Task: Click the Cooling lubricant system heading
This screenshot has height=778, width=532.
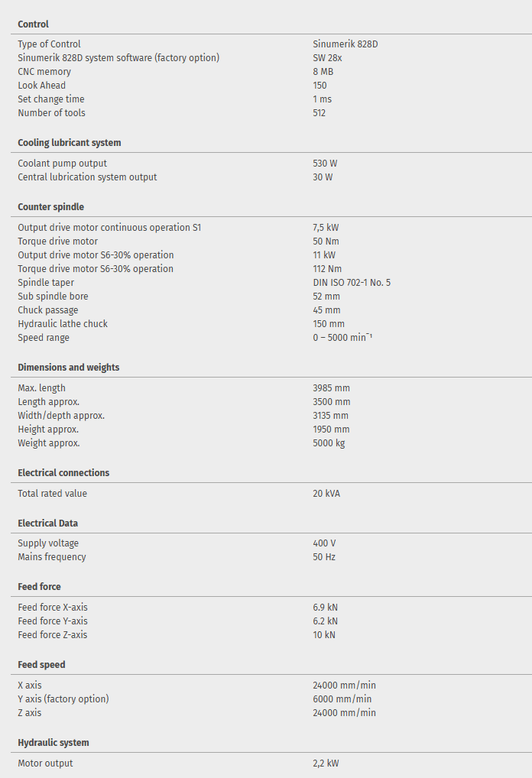Action: tap(69, 143)
